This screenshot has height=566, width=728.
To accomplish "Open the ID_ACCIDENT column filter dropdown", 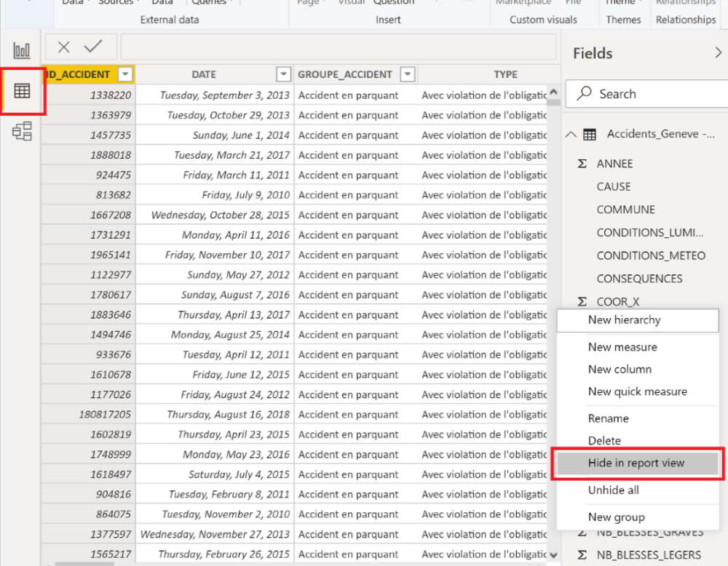I will click(x=124, y=74).
